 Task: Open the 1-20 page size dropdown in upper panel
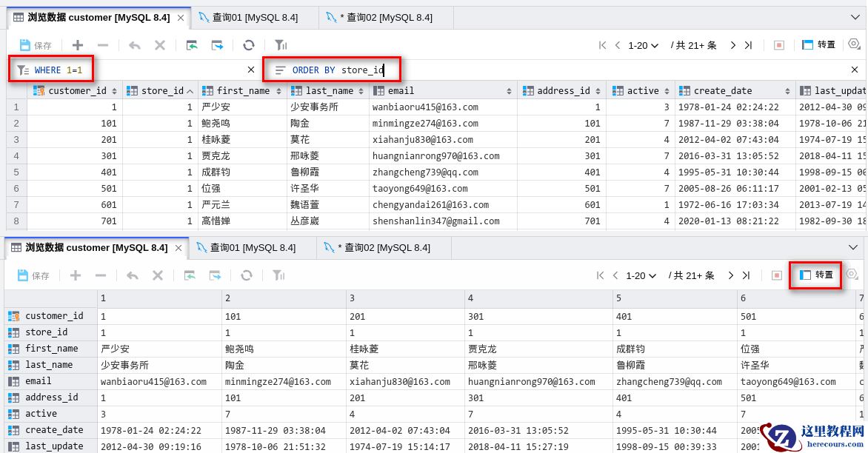(x=643, y=45)
